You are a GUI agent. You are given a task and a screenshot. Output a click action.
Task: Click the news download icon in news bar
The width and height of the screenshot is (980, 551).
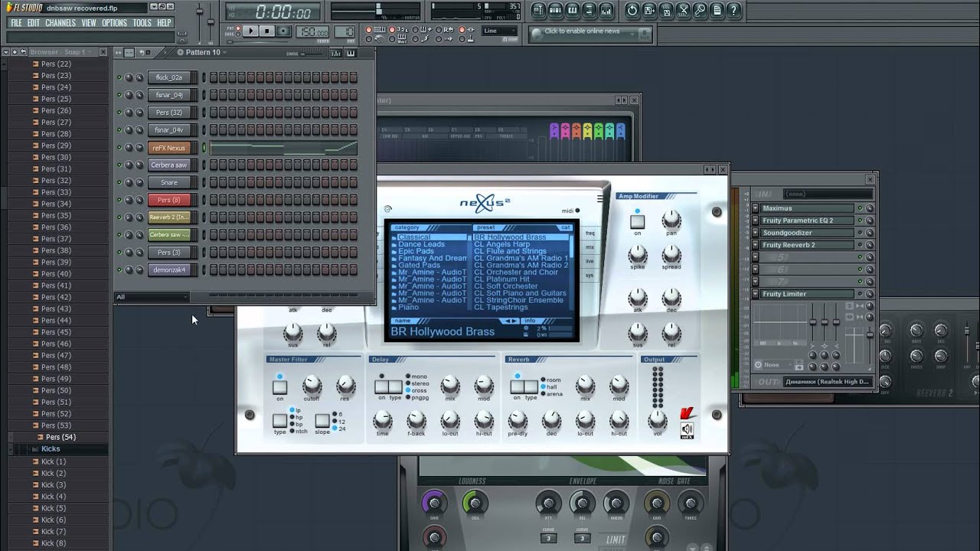tap(645, 33)
